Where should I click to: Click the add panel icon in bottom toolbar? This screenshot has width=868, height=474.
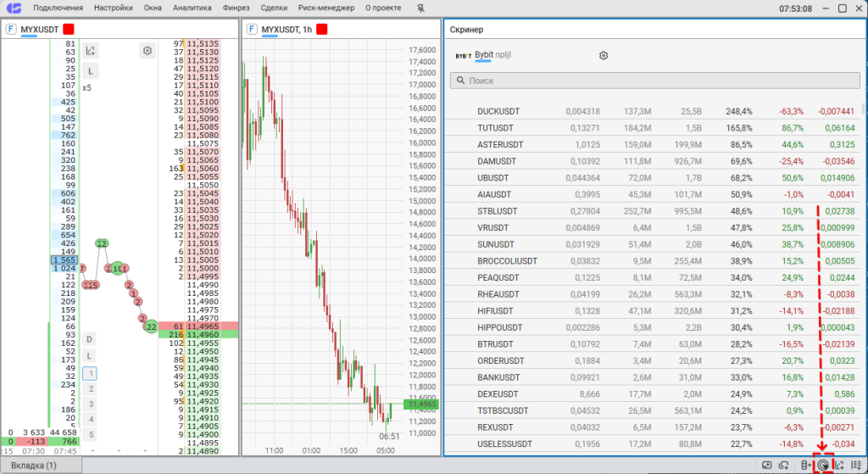pyautogui.click(x=766, y=465)
